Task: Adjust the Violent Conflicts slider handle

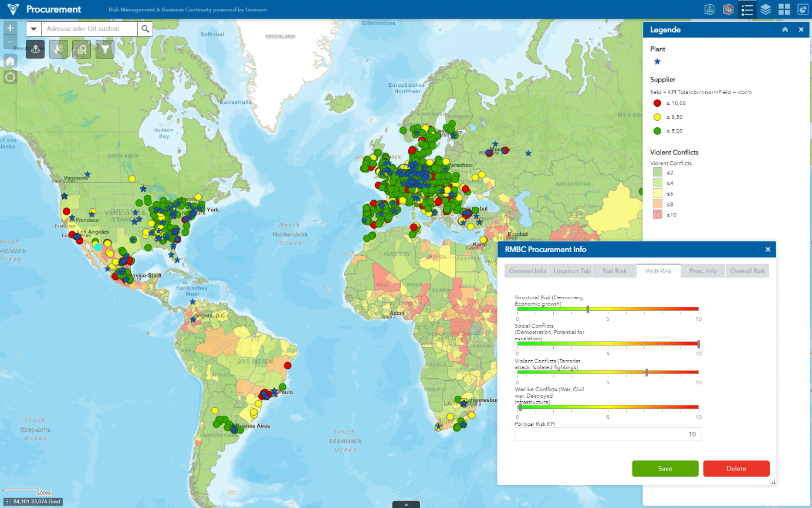Action: 646,372
